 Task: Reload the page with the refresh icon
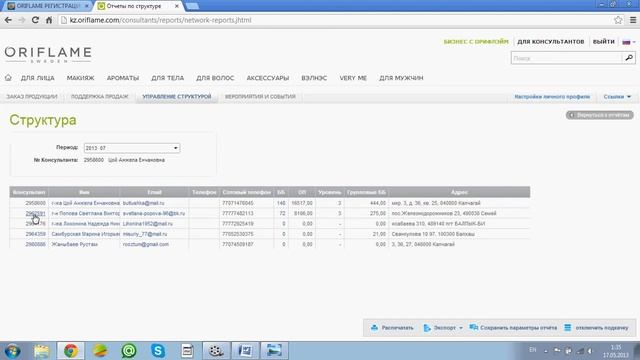coord(35,20)
